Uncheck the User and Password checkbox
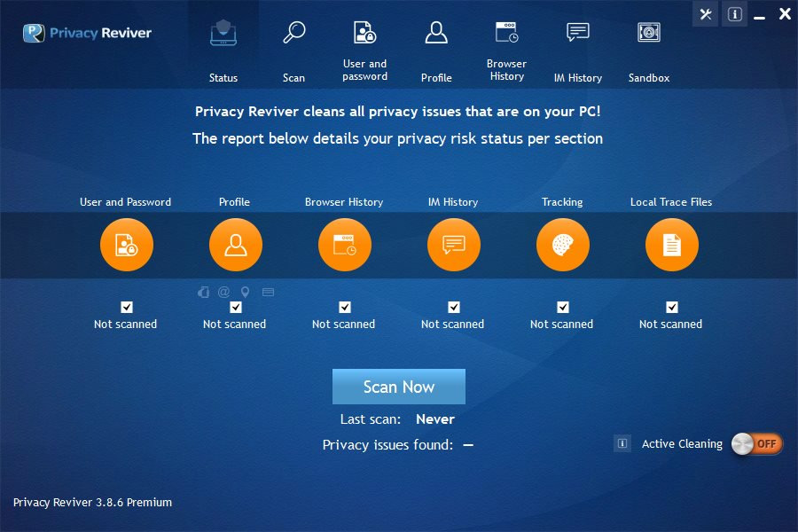Screen dimensions: 798x532 point(127,307)
